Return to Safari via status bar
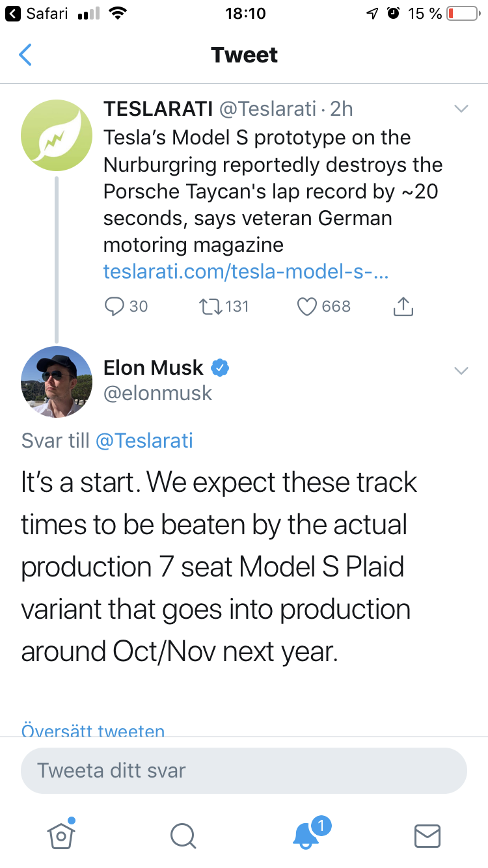 [x=36, y=14]
